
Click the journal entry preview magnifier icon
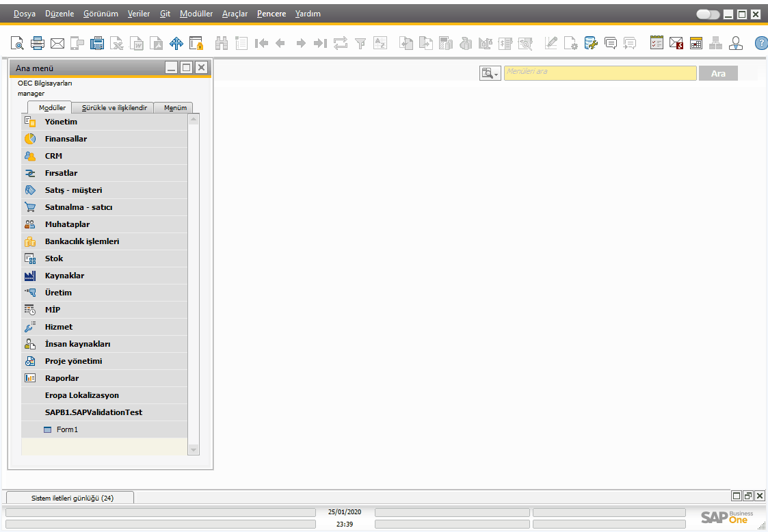[x=525, y=43]
